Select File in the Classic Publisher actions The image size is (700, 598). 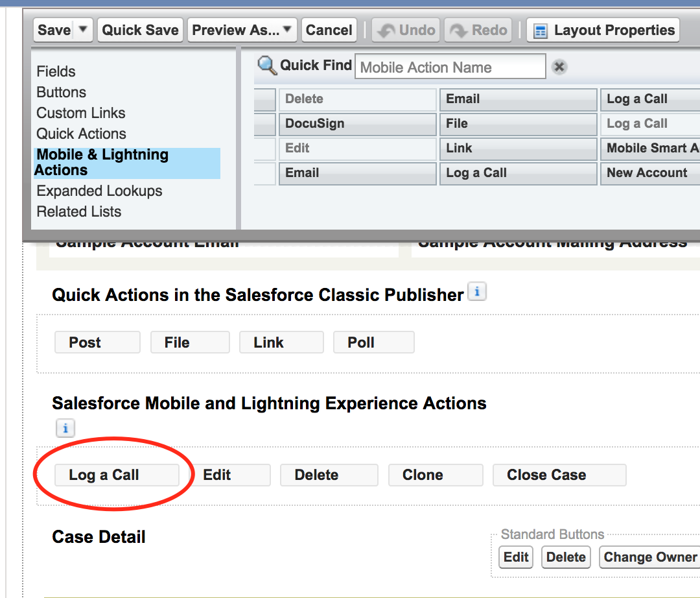[190, 342]
